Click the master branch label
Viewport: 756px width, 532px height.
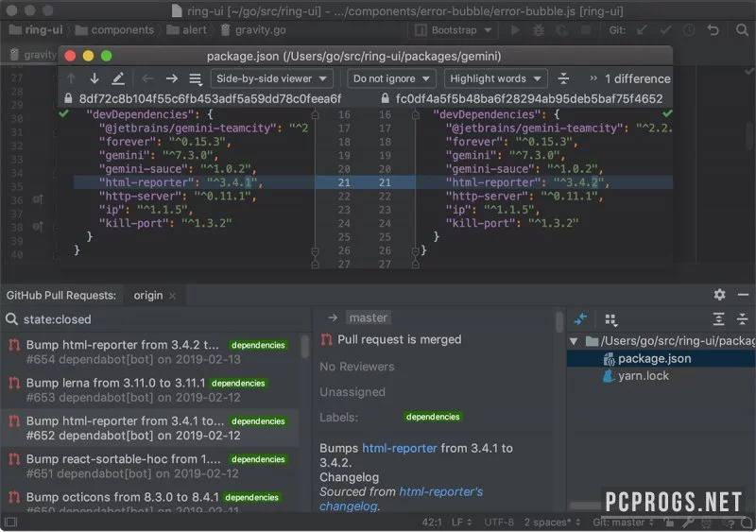click(368, 317)
